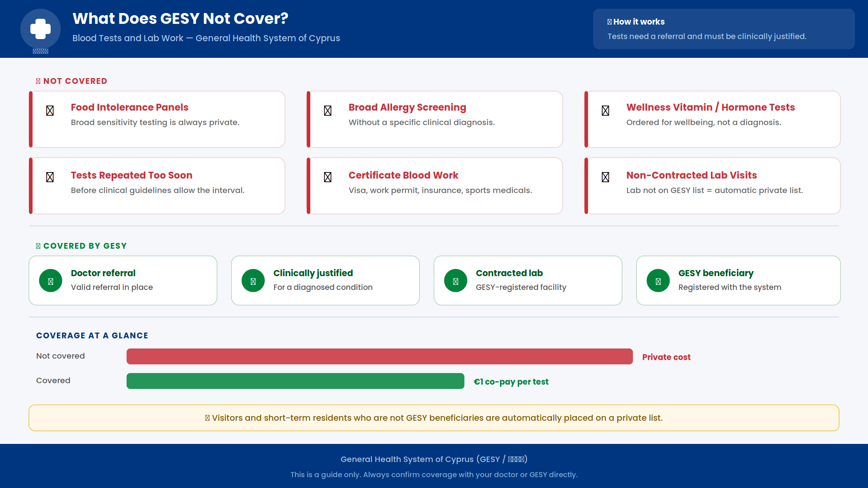Click the icon before NOT COVERED heading
868x488 pixels.
pos(38,81)
